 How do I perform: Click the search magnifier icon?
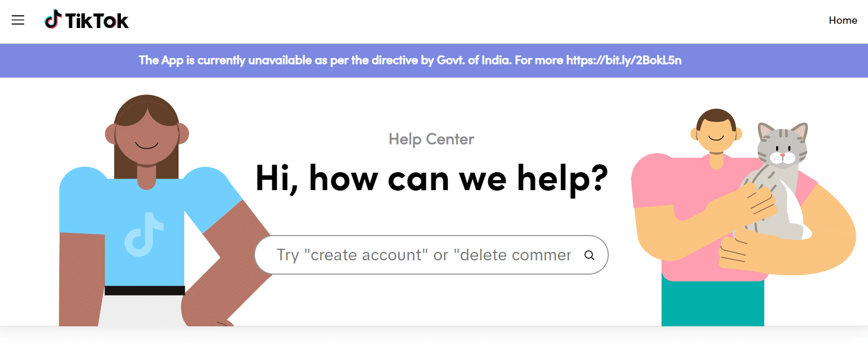click(589, 255)
